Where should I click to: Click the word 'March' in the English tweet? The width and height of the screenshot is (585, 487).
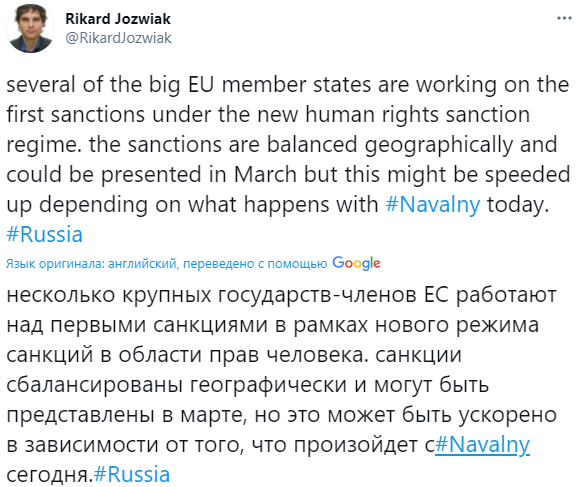coord(265,174)
